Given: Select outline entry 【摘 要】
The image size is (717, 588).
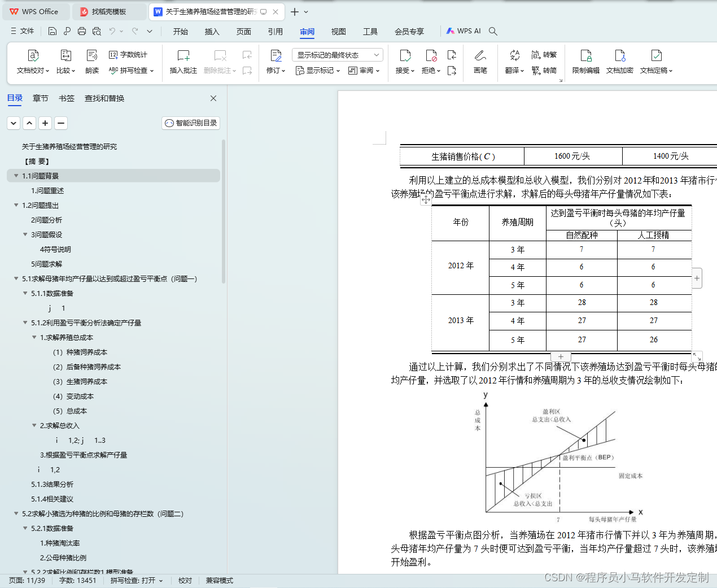Looking at the screenshot, I should pyautogui.click(x=37, y=161).
